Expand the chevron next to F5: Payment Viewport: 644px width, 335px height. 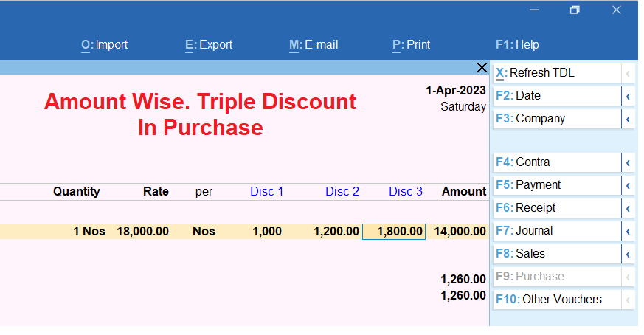pyautogui.click(x=628, y=186)
